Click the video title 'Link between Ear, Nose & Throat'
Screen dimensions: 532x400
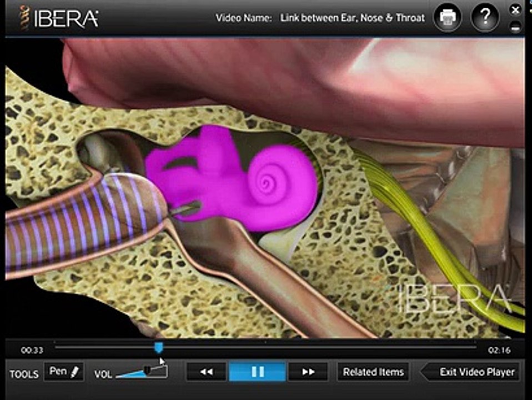point(352,18)
